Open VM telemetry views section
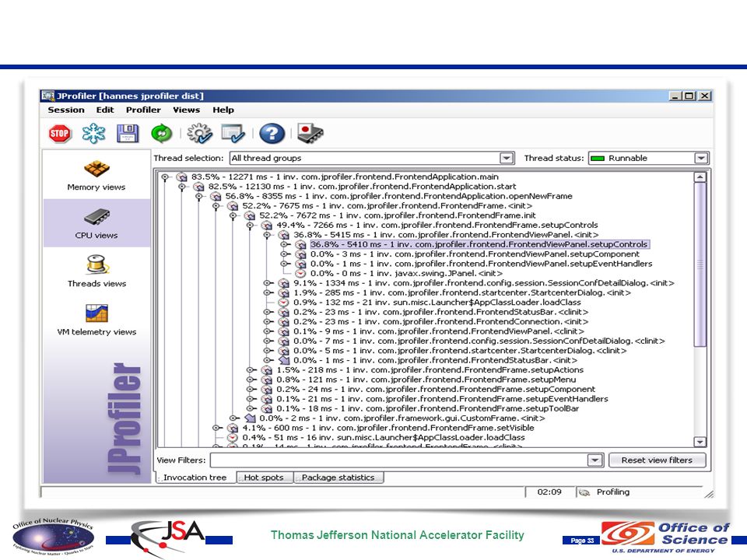The width and height of the screenshot is (747, 560). (x=96, y=320)
